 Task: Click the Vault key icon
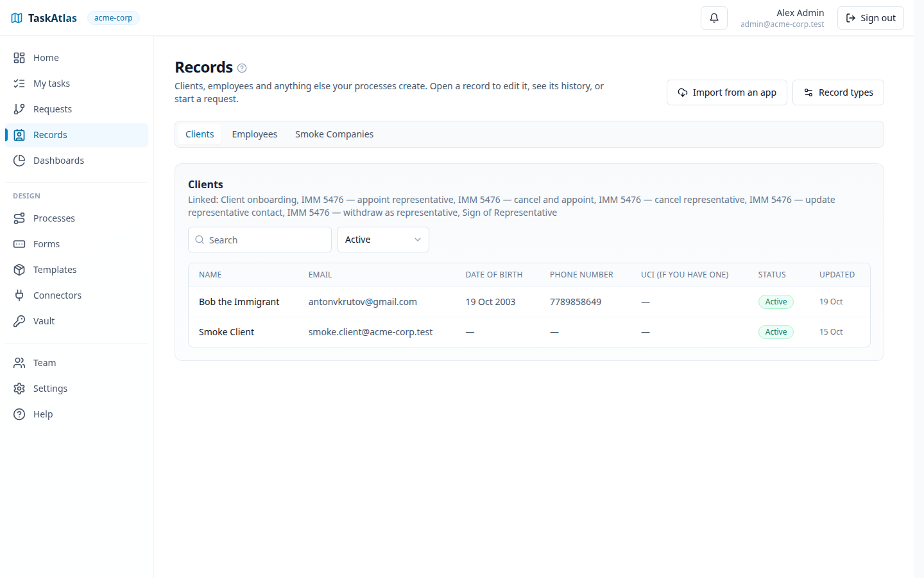click(19, 321)
